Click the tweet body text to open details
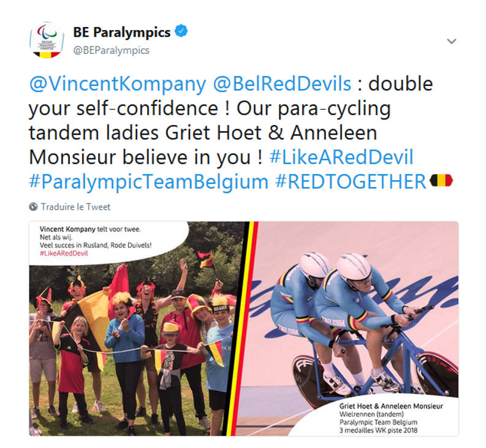This screenshot has height=448, width=486. coord(231,133)
